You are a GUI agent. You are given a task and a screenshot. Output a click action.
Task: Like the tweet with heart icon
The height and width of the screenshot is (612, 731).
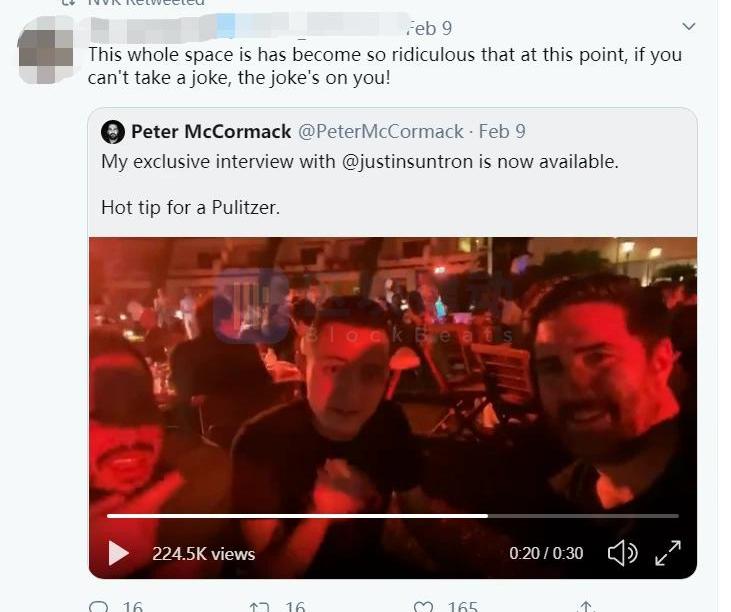(423, 606)
